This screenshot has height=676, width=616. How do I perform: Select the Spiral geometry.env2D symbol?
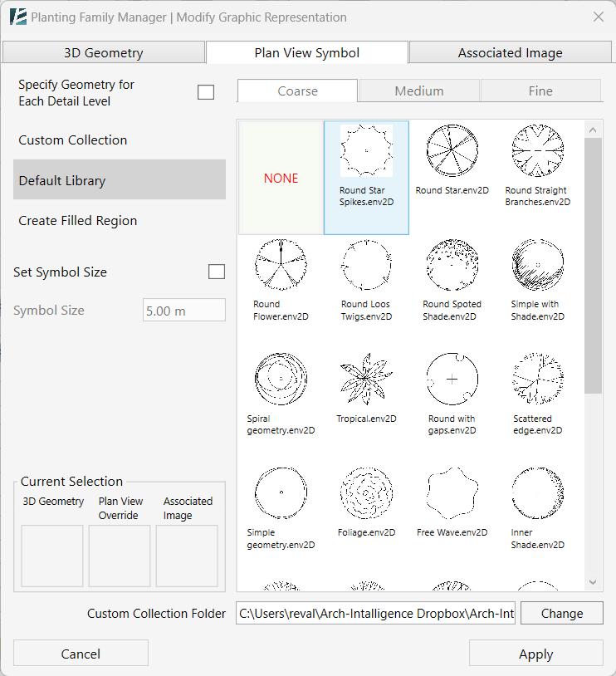[281, 379]
